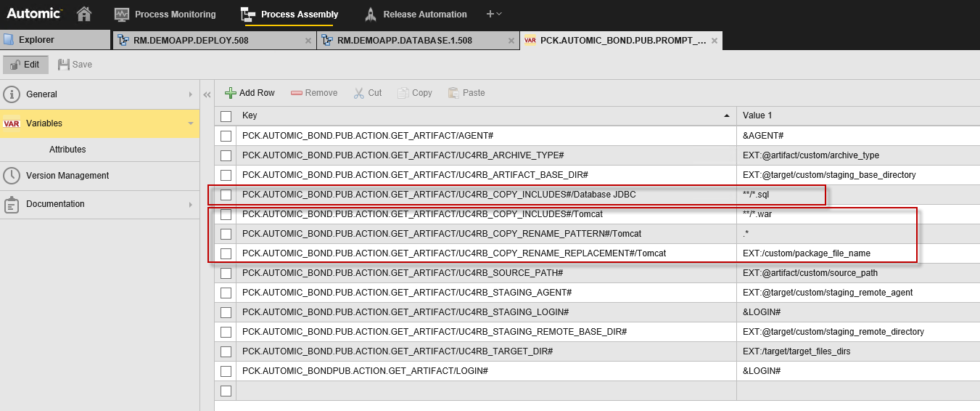Check the COPY_INCLUDES#/Tomcat row checkbox
The height and width of the screenshot is (411, 980).
click(x=226, y=214)
